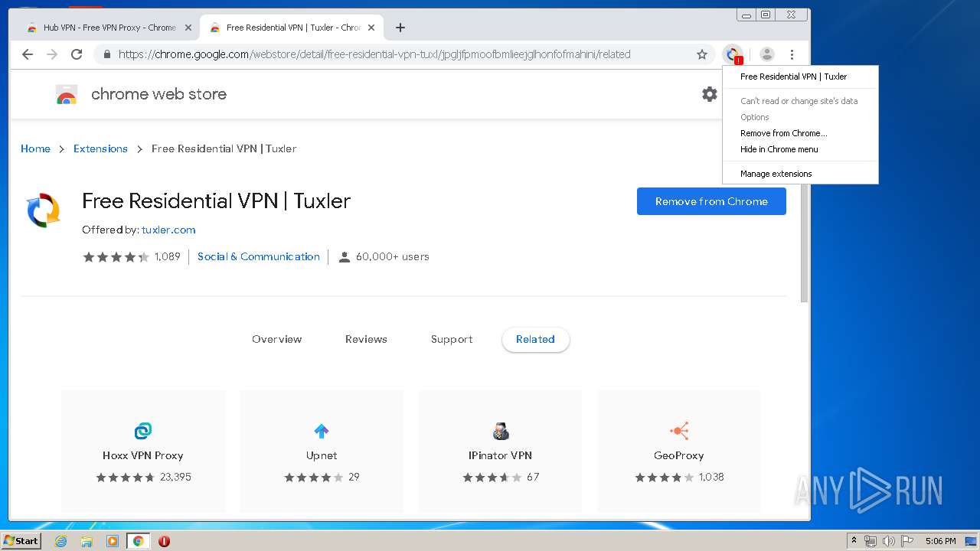Click the 1,089 ratings count

coord(167,256)
